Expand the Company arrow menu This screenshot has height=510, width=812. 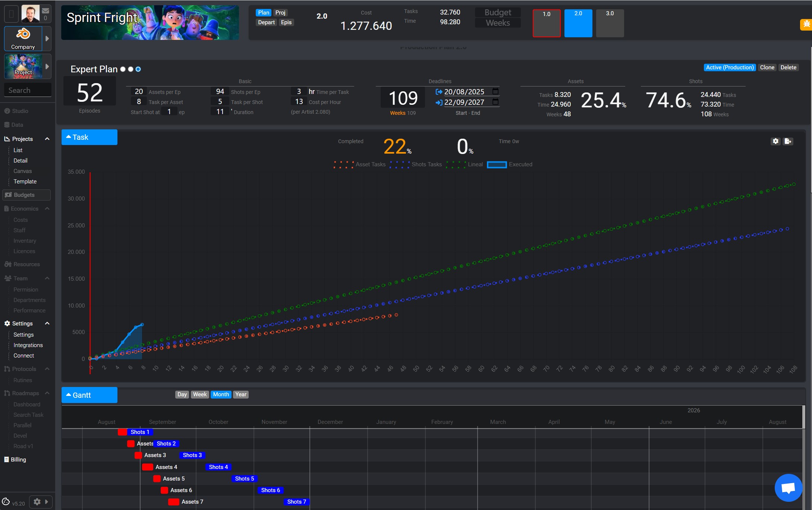tap(47, 38)
